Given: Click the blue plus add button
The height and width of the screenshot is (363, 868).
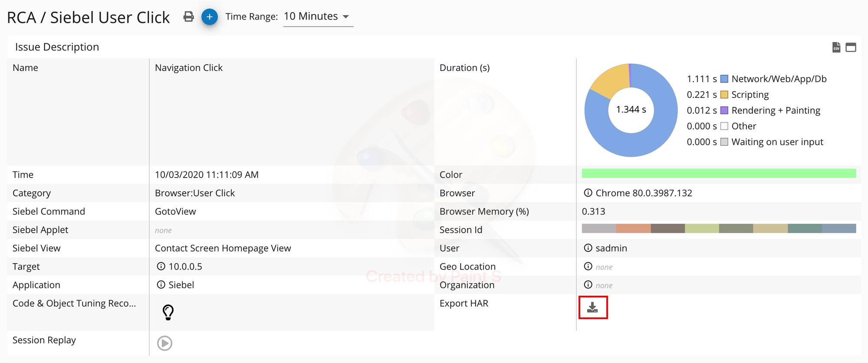Looking at the screenshot, I should point(210,17).
